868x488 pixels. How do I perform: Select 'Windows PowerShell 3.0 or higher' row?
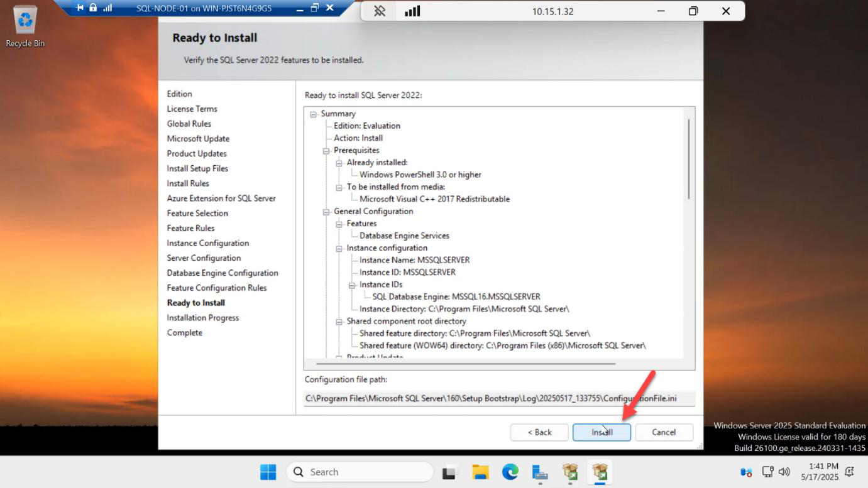pos(420,175)
